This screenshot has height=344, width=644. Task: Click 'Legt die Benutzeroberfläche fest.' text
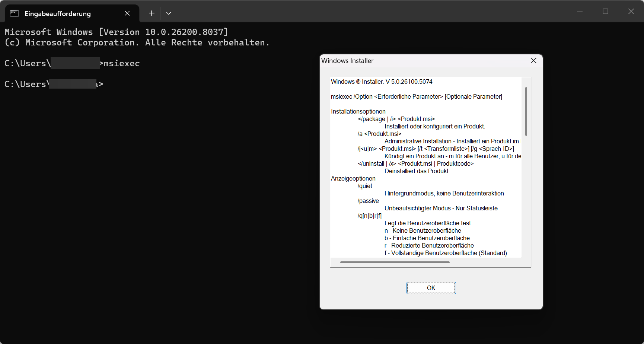click(x=428, y=223)
